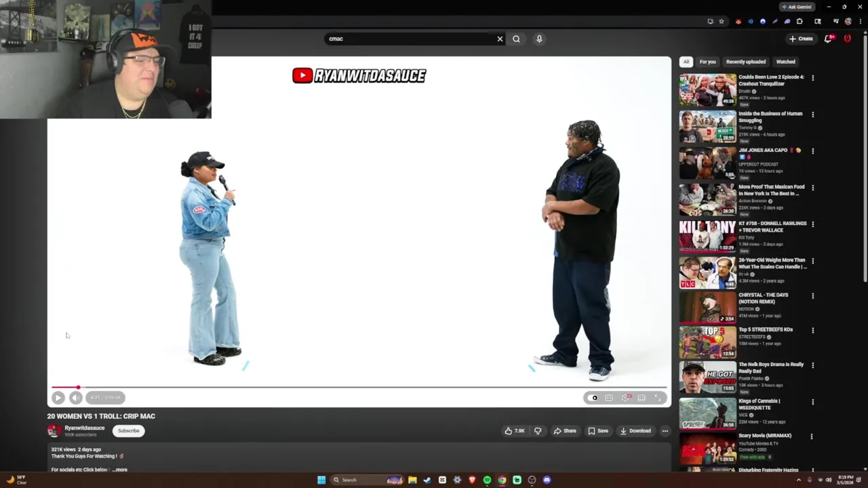Like the video with thumbs up
This screenshot has width=868, height=488.
[x=515, y=431]
